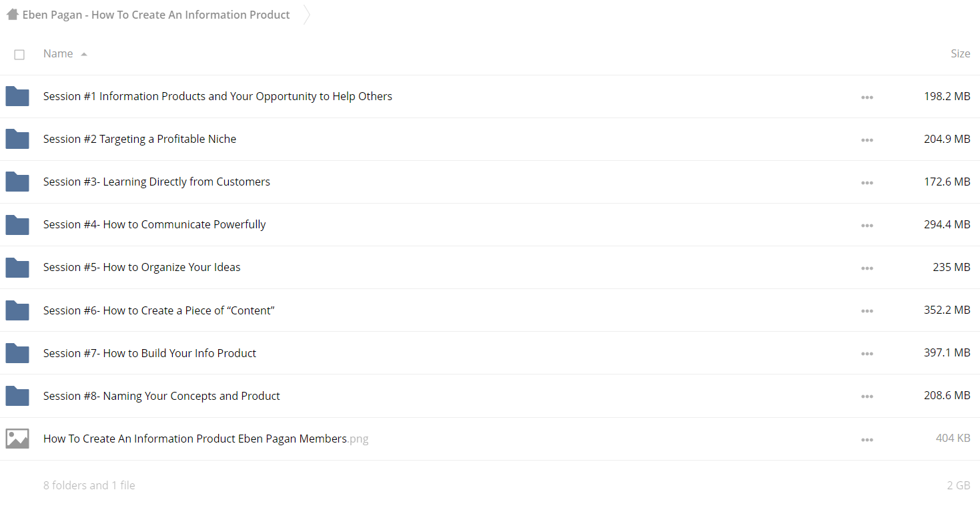Click the PNG image file thumbnail icon

[x=17, y=439]
